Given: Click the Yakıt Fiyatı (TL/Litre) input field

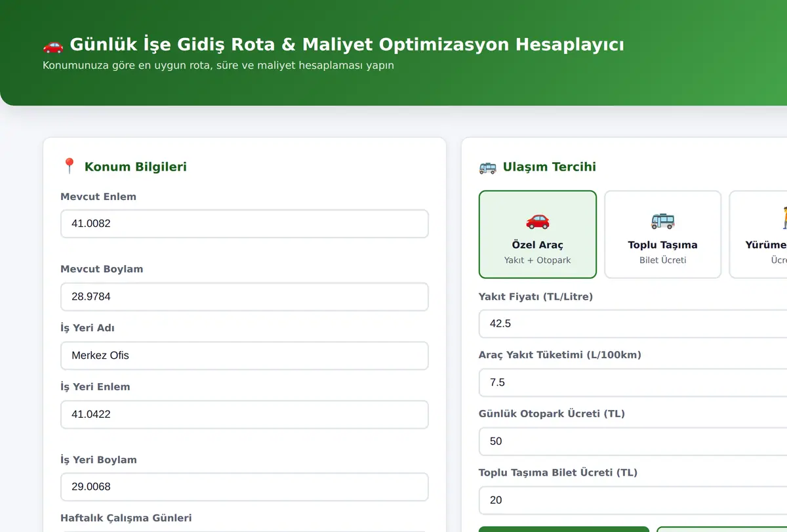Looking at the screenshot, I should coord(633,323).
